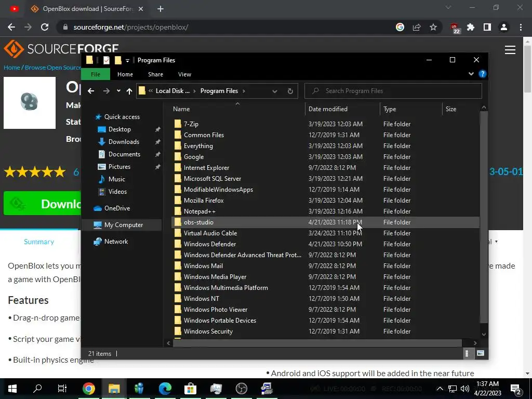The width and height of the screenshot is (532, 399).
Task: Go back in Chrome browser
Action: (11, 27)
